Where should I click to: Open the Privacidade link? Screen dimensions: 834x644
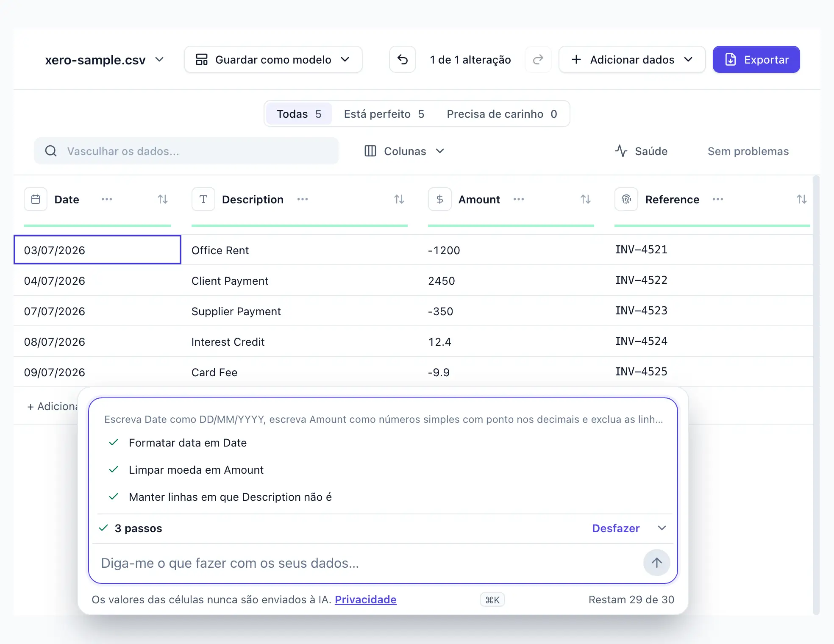click(x=366, y=600)
